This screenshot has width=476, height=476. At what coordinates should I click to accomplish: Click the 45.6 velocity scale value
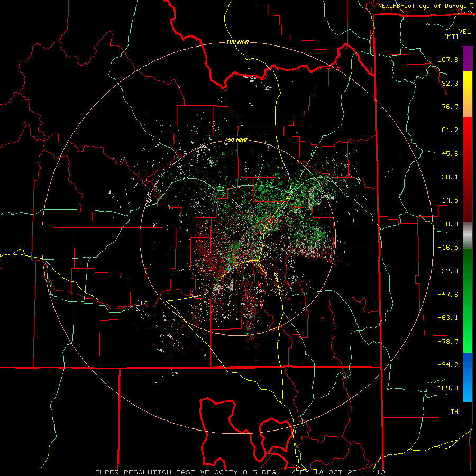(450, 153)
